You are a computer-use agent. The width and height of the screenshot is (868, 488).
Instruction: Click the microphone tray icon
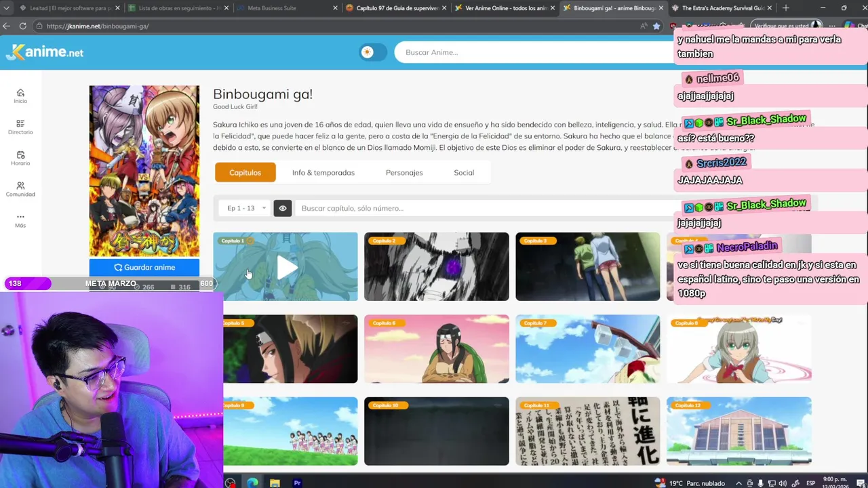[761, 483]
